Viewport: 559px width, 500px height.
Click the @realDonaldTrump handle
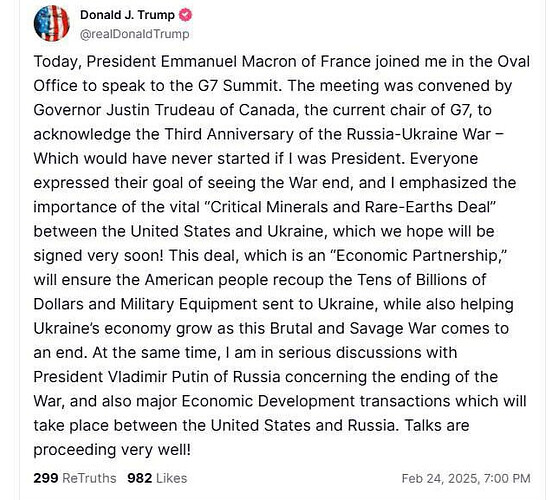(135, 34)
